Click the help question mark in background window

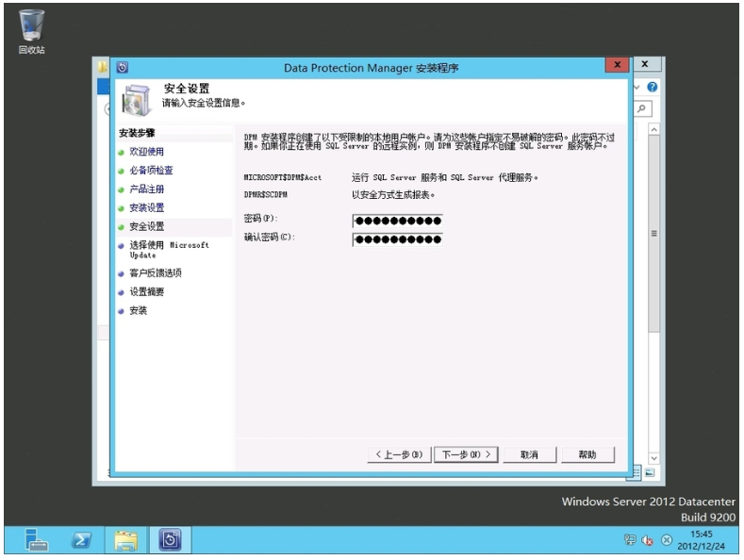[652, 87]
